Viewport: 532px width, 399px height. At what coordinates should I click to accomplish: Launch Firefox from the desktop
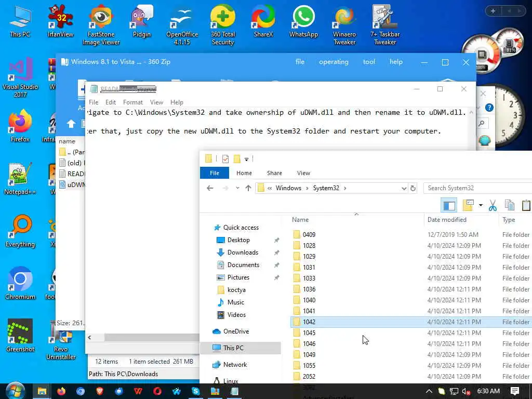click(x=20, y=126)
